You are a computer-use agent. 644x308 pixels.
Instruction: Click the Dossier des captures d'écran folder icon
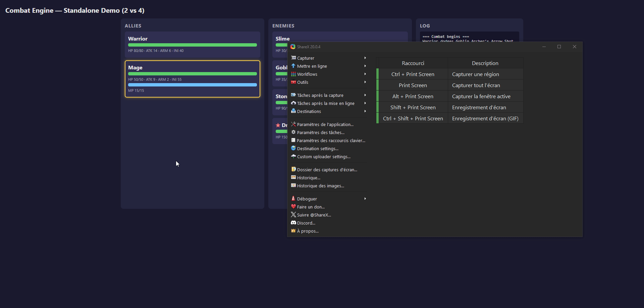pyautogui.click(x=293, y=170)
